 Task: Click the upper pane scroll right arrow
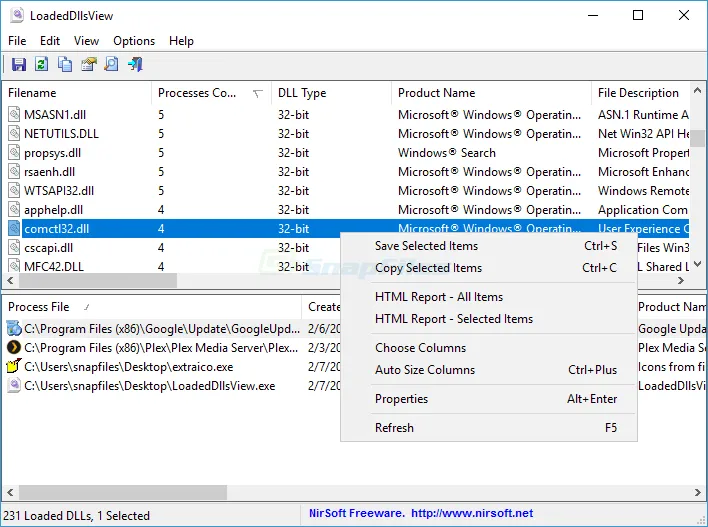click(681, 280)
